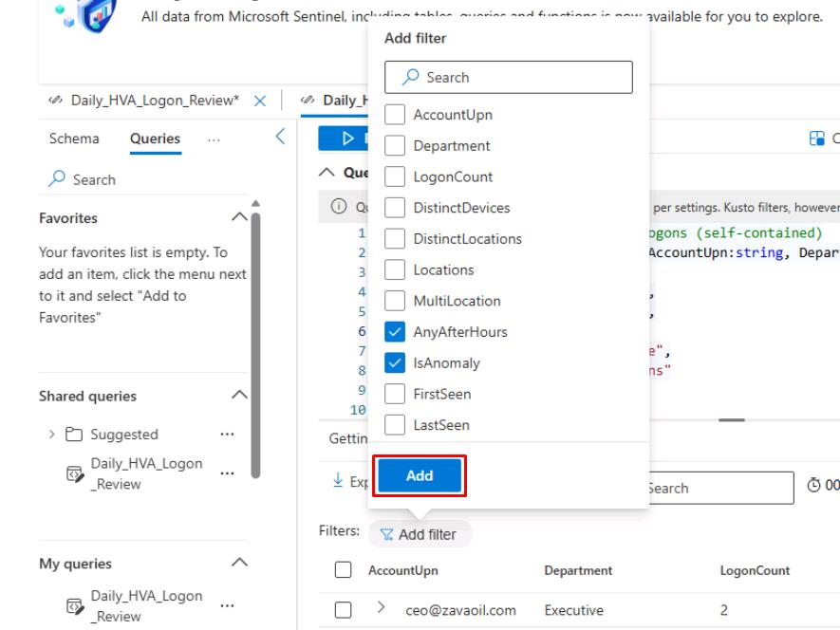Uncheck the IsAnomaly filter checkbox
Screen dimensions: 840x630
(395, 363)
